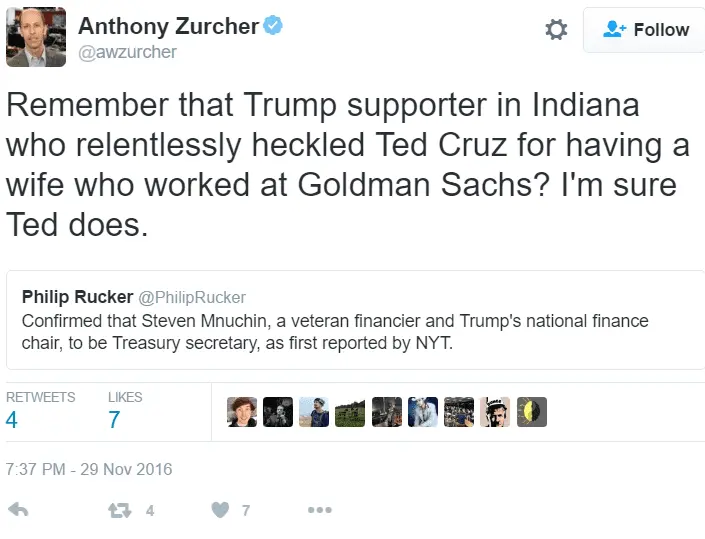Viewport: 705px width, 539px height.
Task: Click the first liker's avatar thumbnail
Action: [242, 412]
